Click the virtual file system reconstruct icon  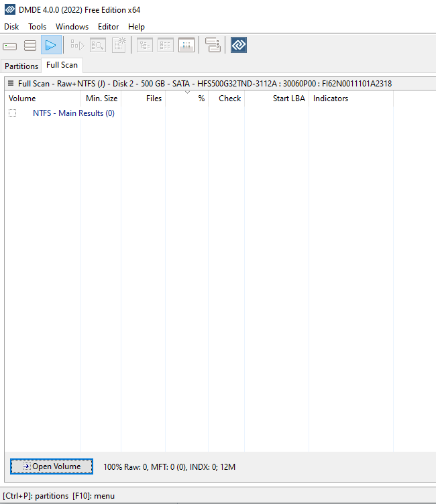tap(119, 45)
